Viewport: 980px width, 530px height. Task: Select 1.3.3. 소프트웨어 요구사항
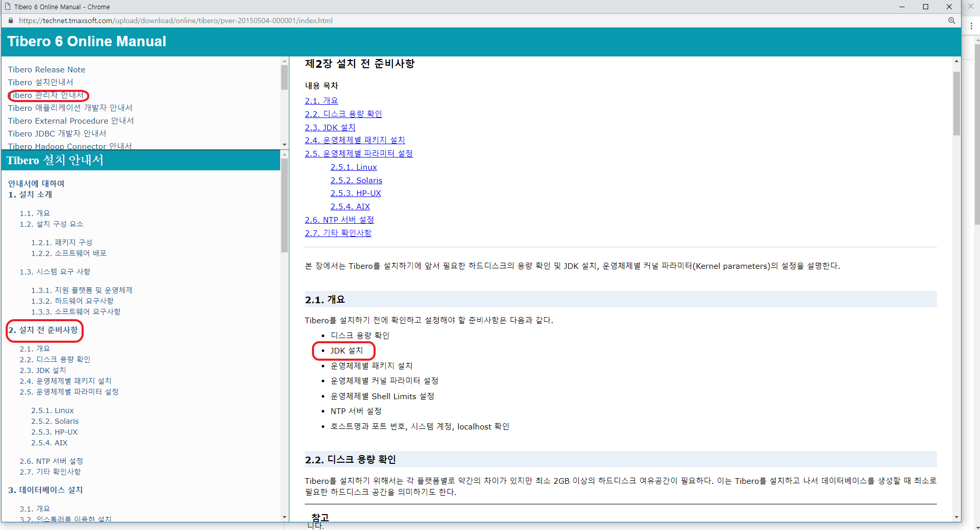click(75, 311)
